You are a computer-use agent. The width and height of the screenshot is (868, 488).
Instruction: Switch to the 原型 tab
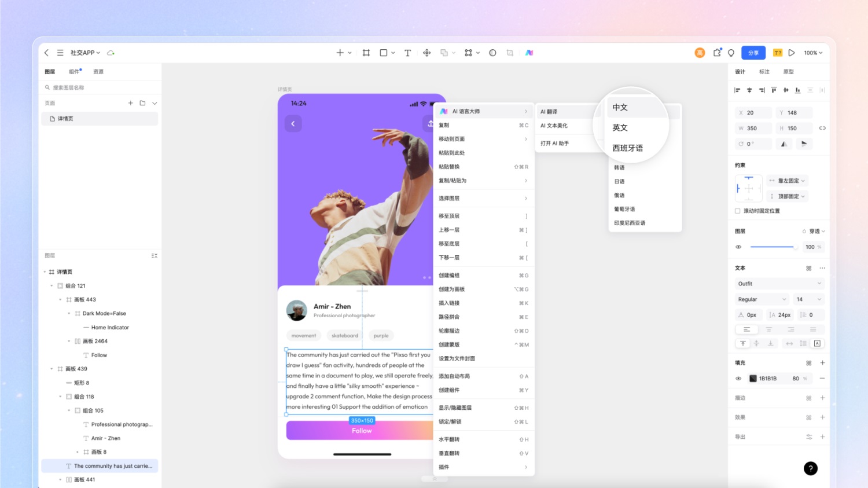click(x=788, y=72)
